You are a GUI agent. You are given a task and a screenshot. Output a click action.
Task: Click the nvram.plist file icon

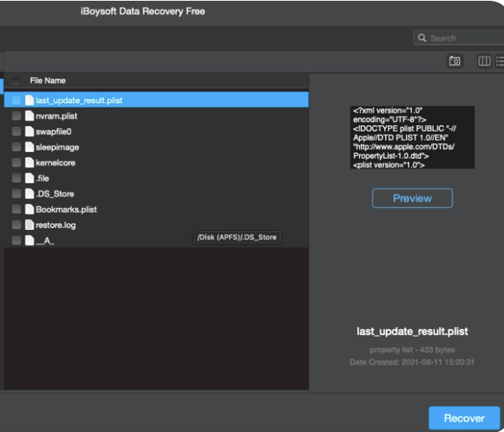30,116
